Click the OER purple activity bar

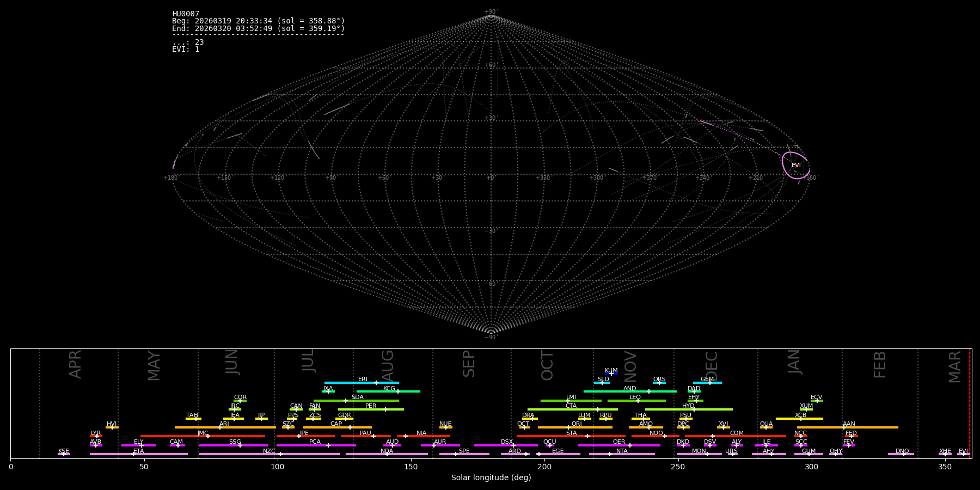619,445
